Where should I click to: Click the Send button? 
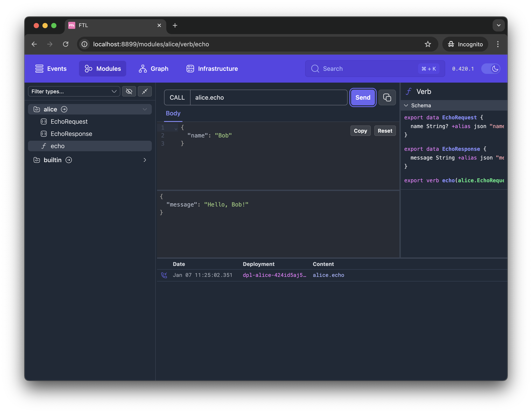click(x=363, y=97)
